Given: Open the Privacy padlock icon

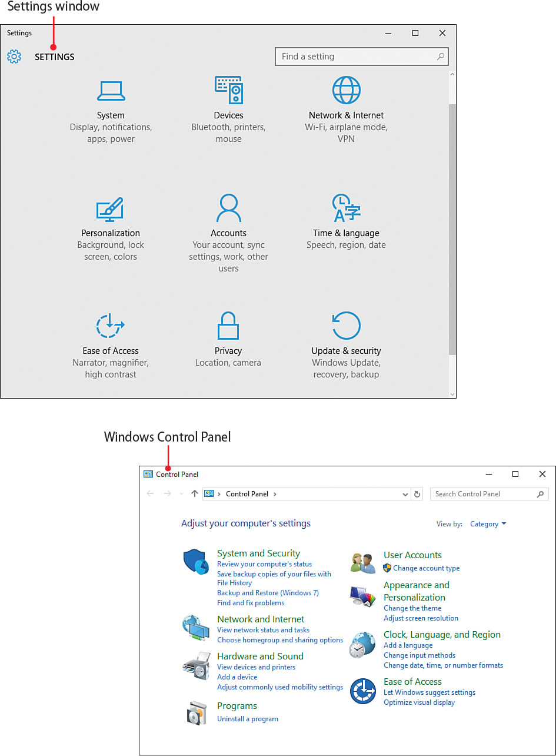Looking at the screenshot, I should click(228, 326).
